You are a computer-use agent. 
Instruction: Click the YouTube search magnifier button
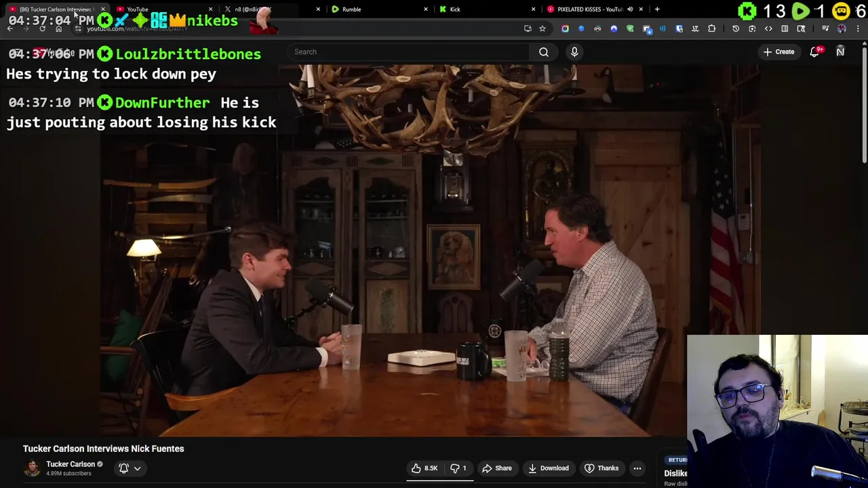click(544, 52)
